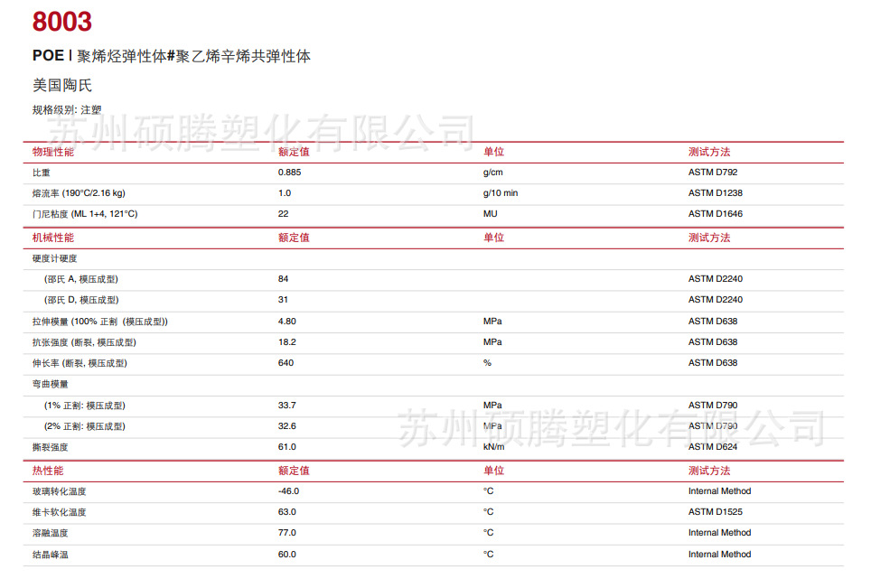
Task: Click the g/cm unit cell
Action: pyautogui.click(x=492, y=173)
